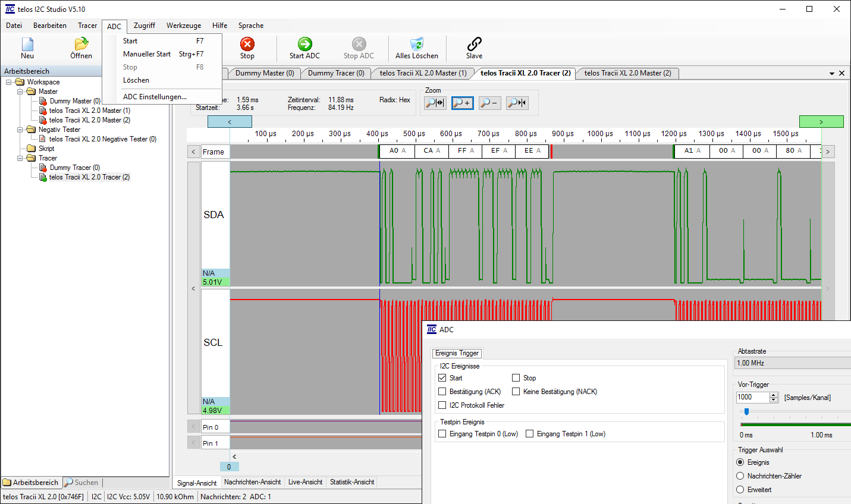Collapse the Negativ Tester tree folder
The height and width of the screenshot is (504, 851).
[20, 130]
